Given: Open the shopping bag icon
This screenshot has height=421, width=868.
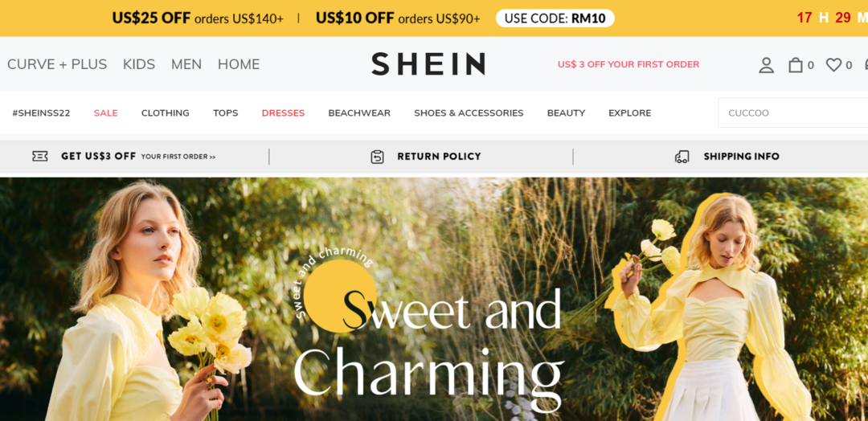Looking at the screenshot, I should 796,65.
